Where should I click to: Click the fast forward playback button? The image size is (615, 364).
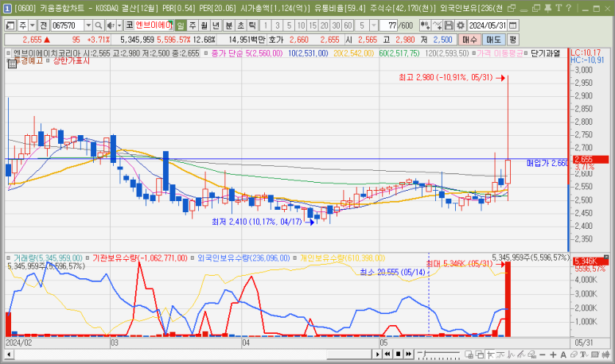pyautogui.click(x=409, y=354)
